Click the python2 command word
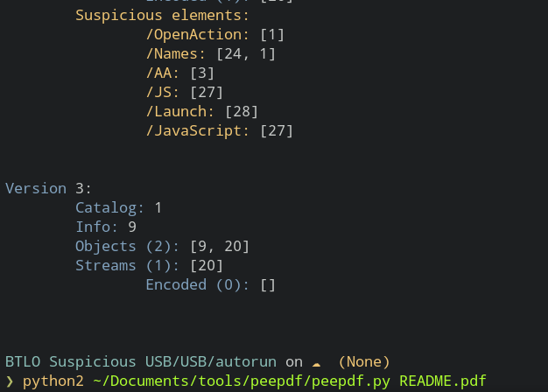The width and height of the screenshot is (548, 392). [x=53, y=381]
